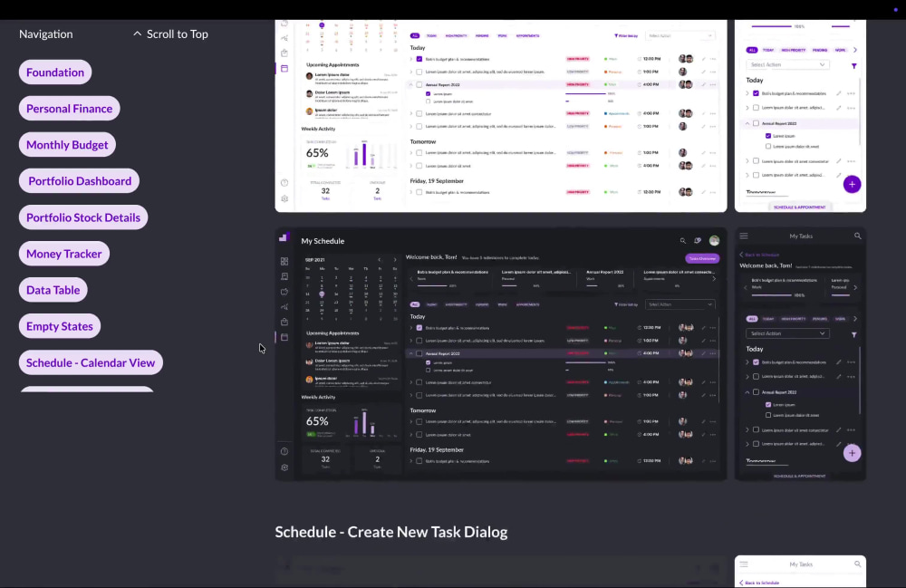Select Appointments filter tab in dark desktop
Screen dimensions: 906x588
point(527,304)
